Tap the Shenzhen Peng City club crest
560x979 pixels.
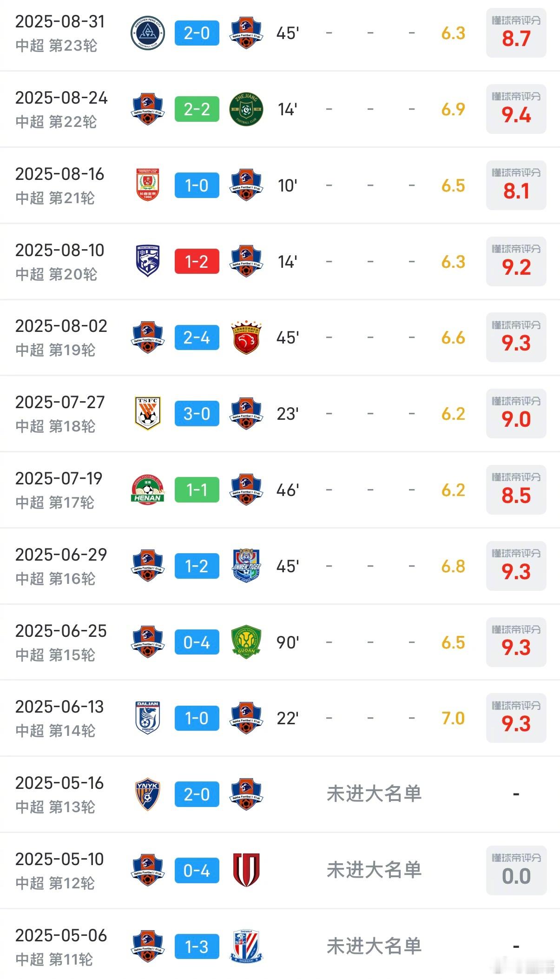tap(148, 33)
